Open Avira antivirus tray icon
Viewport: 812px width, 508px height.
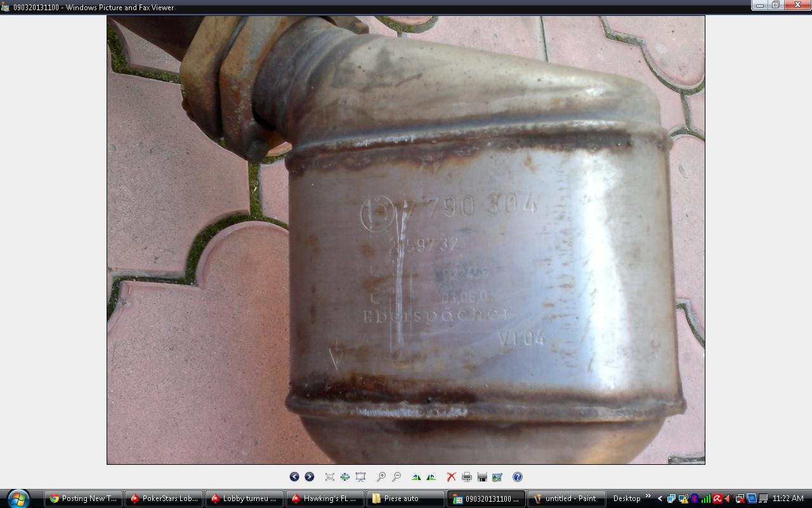(717, 498)
